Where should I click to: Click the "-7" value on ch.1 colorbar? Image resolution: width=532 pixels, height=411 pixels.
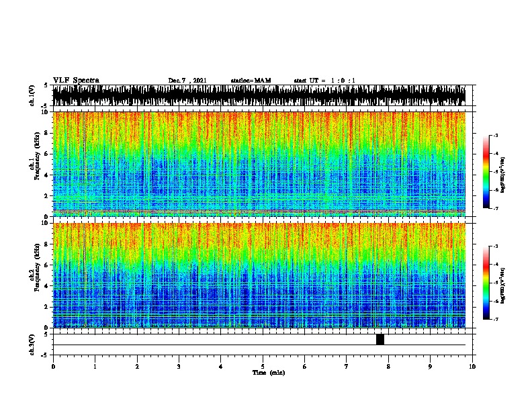click(x=495, y=208)
